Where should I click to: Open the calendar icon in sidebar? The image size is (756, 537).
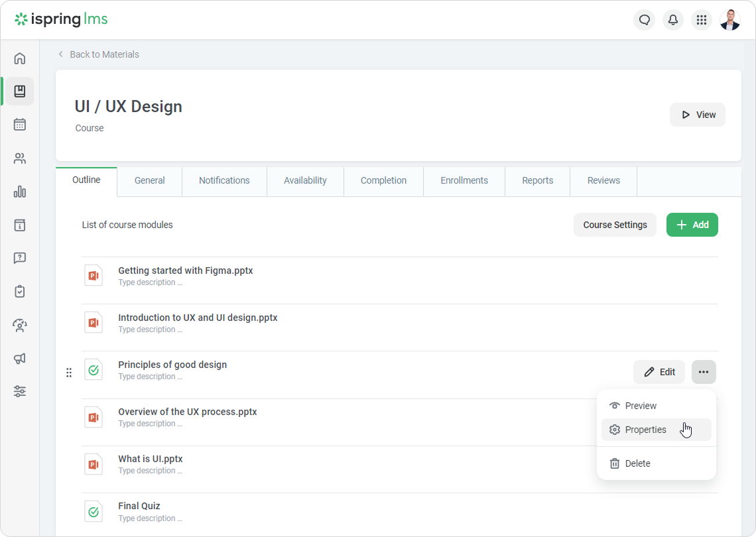(x=20, y=125)
